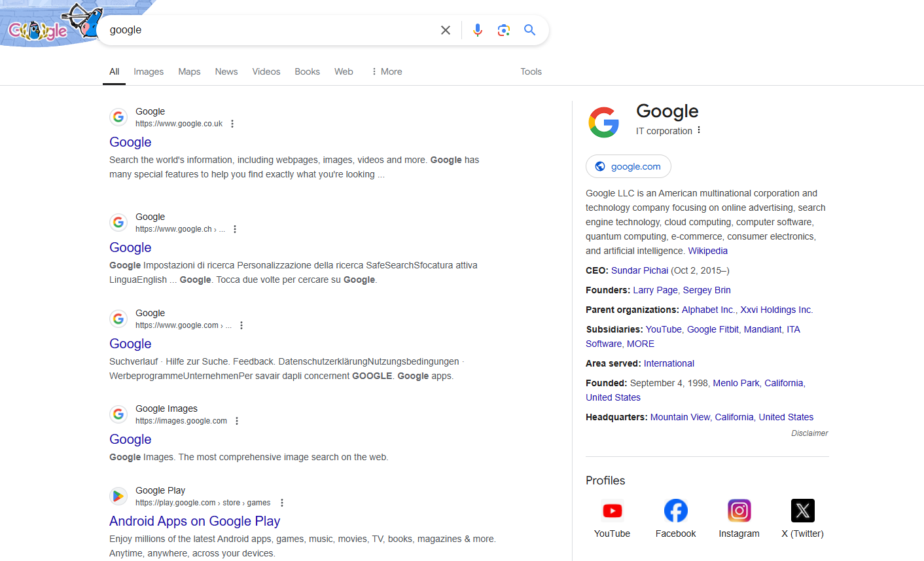Switch to the Books tab

tap(307, 72)
